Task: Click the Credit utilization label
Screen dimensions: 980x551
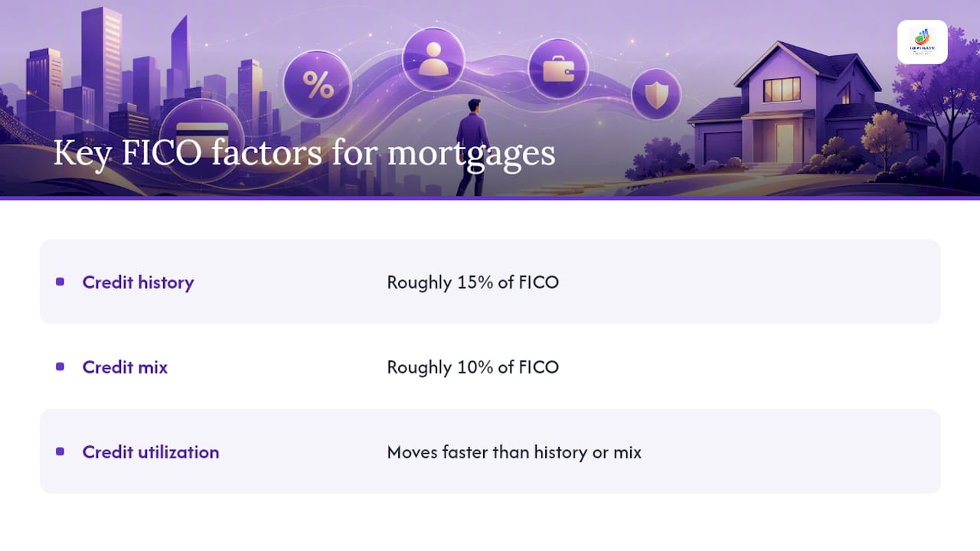Action: click(151, 452)
